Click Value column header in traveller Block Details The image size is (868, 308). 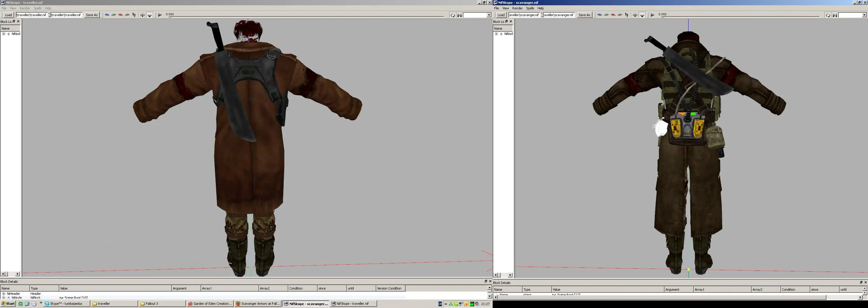(115, 288)
